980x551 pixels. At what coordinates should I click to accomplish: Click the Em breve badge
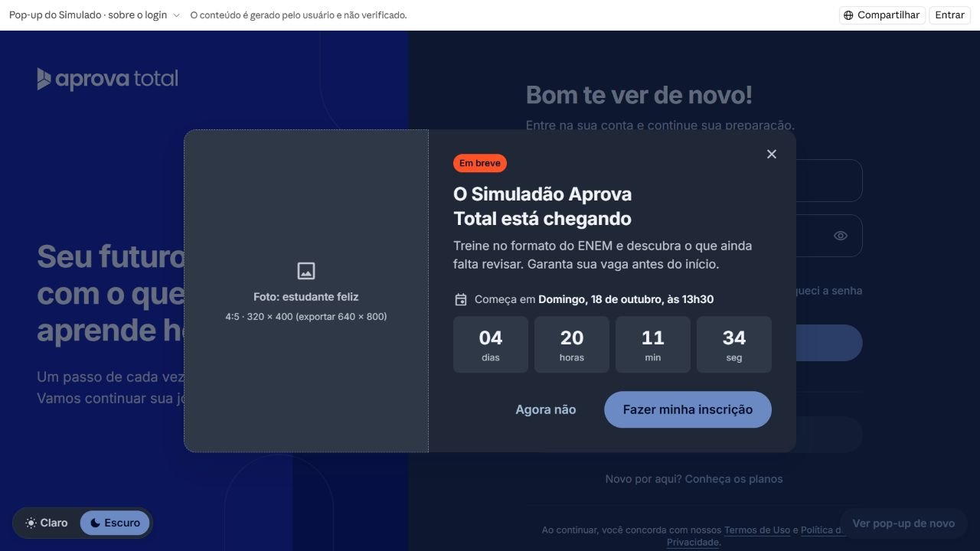480,163
